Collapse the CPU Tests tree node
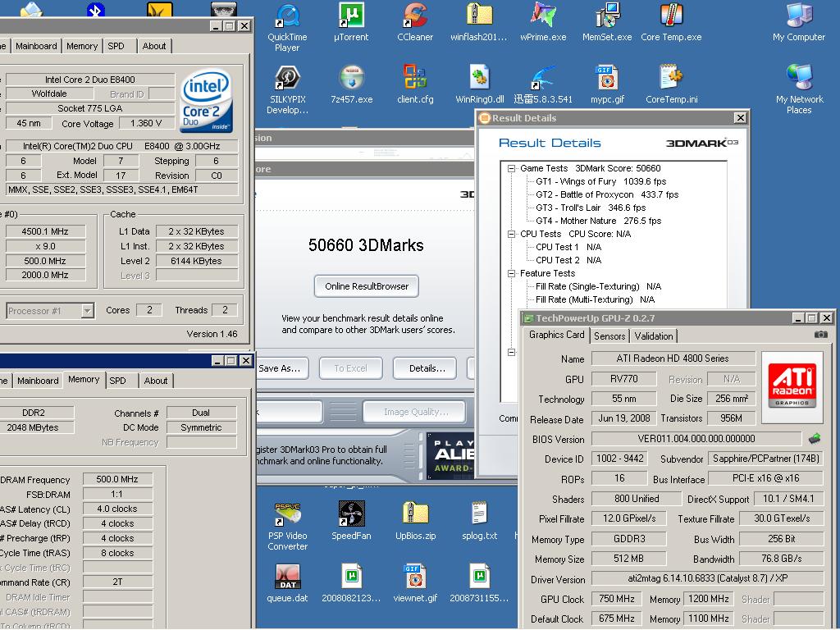The height and width of the screenshot is (630, 840). click(x=511, y=234)
